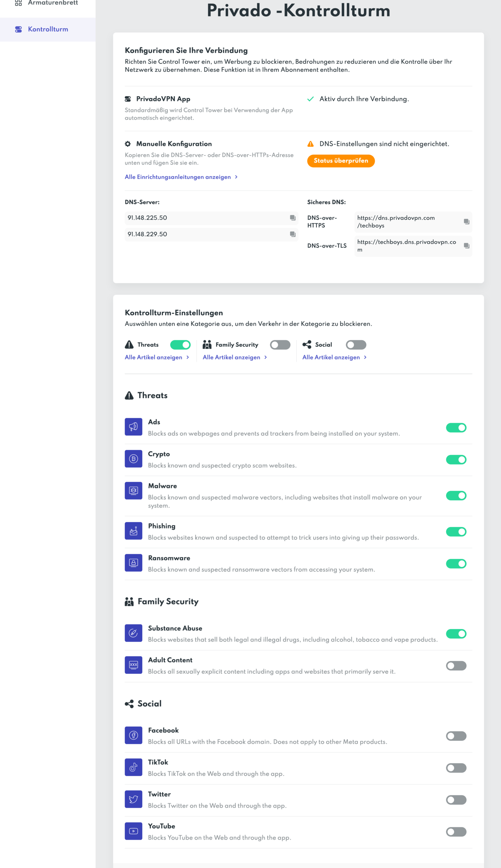501x868 pixels.
Task: Click the Social share icon in category row
Action: pyautogui.click(x=306, y=344)
